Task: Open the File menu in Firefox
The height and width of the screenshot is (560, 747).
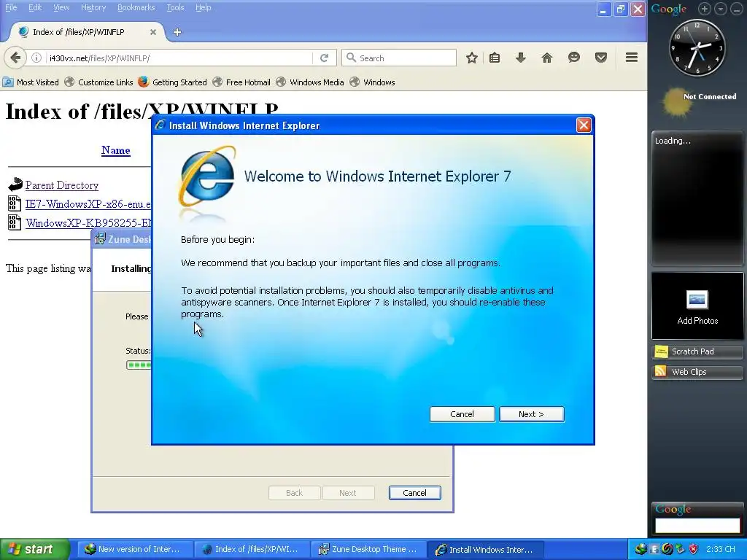Action: [11, 7]
